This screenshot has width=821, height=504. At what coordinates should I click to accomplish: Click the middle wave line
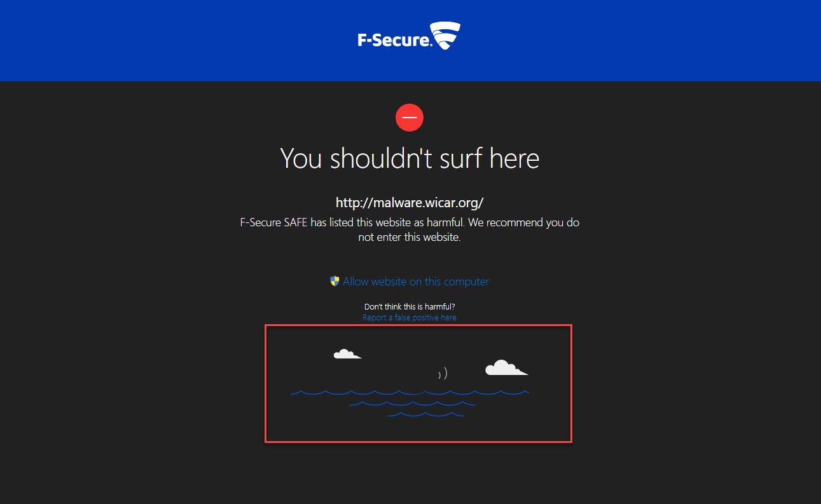click(412, 404)
